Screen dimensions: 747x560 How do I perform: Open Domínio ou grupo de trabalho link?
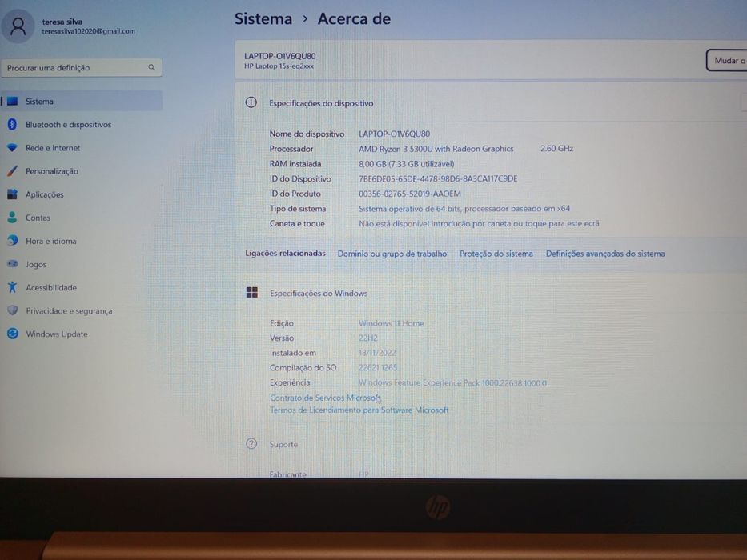coord(392,254)
